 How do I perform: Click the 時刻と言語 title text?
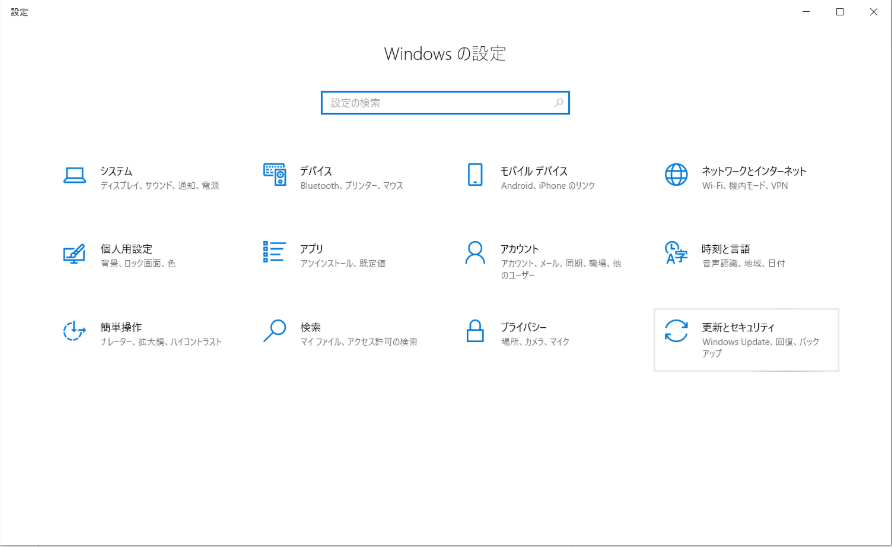tap(725, 249)
